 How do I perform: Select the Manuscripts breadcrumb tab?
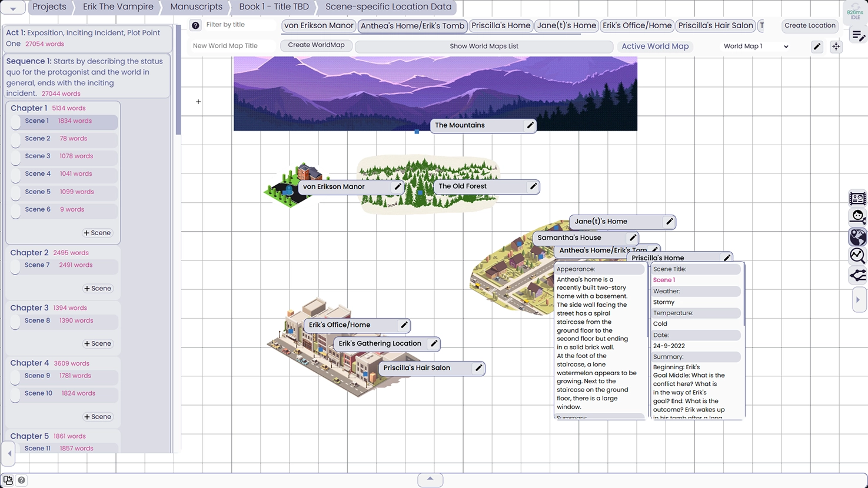click(x=196, y=7)
